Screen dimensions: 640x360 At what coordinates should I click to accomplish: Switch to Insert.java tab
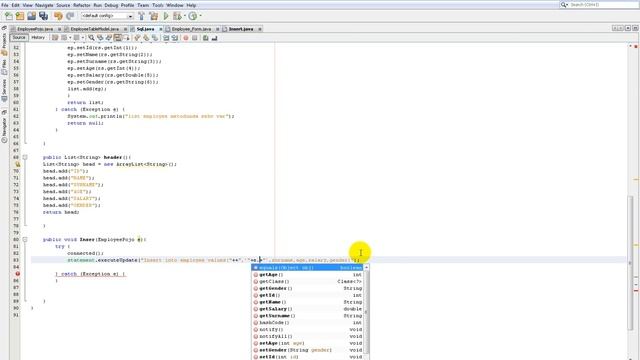241,29
